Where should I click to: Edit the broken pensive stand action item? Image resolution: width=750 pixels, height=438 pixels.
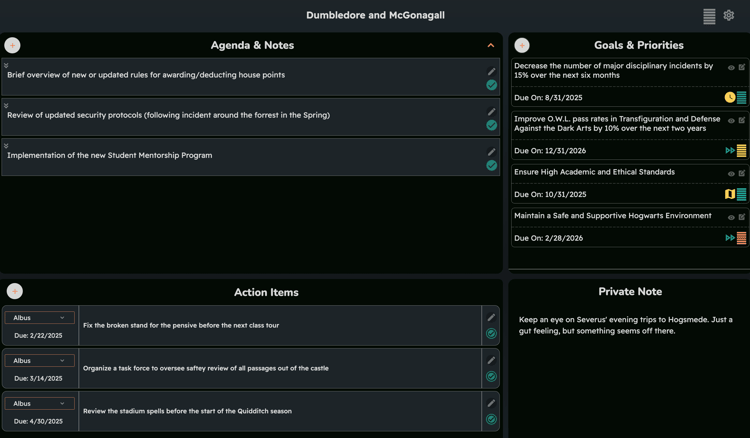[x=491, y=318]
